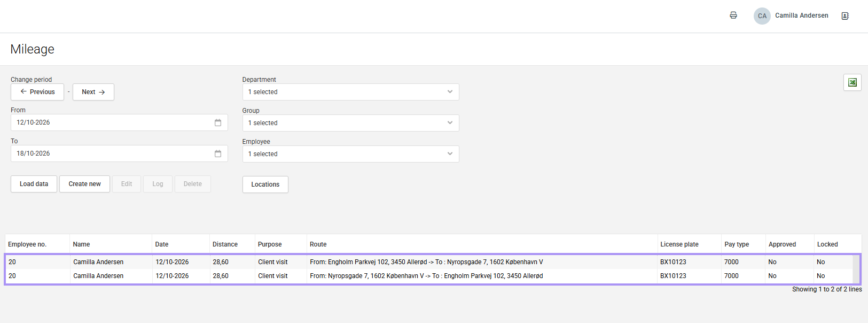Open the contact card icon beside username

(x=845, y=16)
